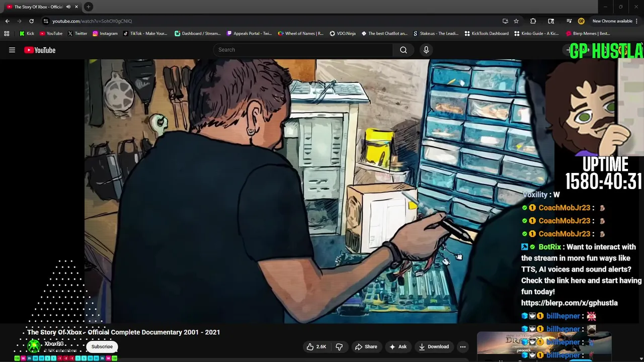
Task: Open the blerp.com/x/gphustla chat link
Action: 570,303
